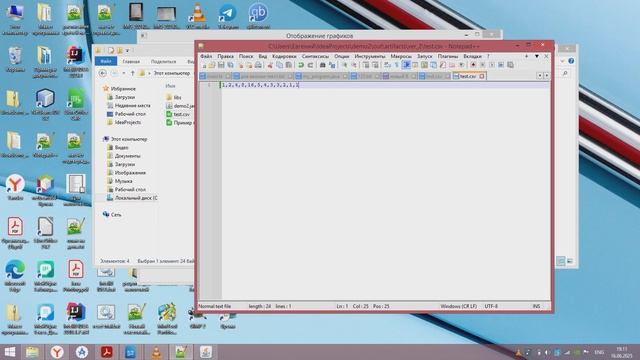Toggle show all characters (pilcrow) icon
Viewport: 640px width, 360px height.
pyautogui.click(x=396, y=65)
